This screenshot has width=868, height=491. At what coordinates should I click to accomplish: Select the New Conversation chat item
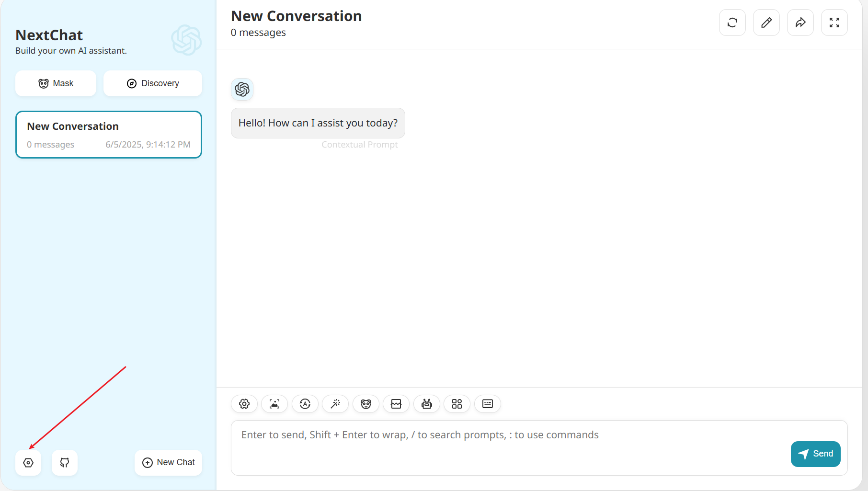coord(109,135)
